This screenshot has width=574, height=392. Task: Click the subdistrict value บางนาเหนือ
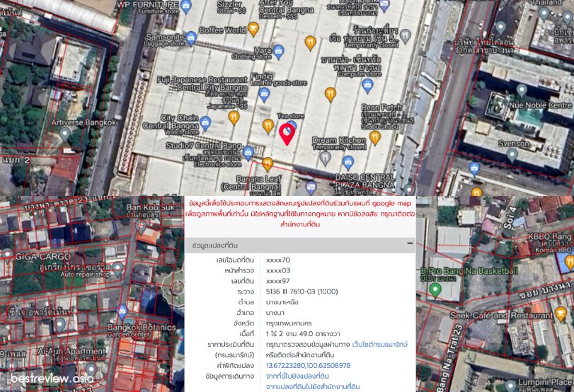pos(282,302)
